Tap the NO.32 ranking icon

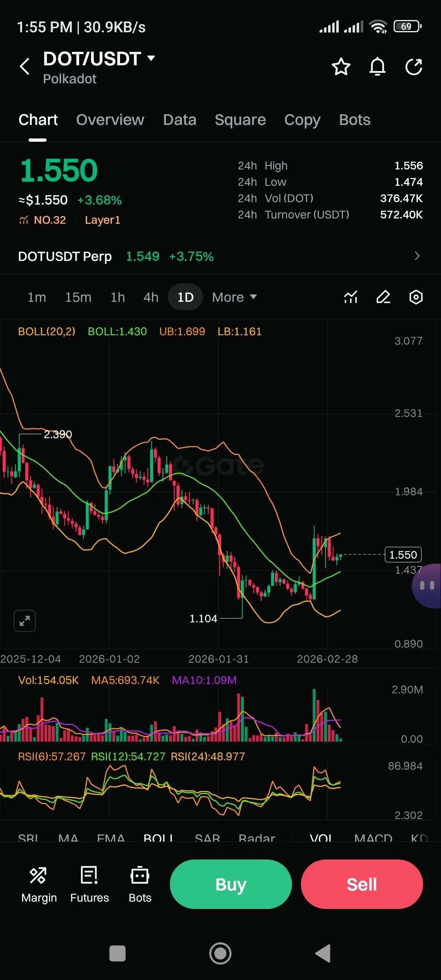(24, 220)
